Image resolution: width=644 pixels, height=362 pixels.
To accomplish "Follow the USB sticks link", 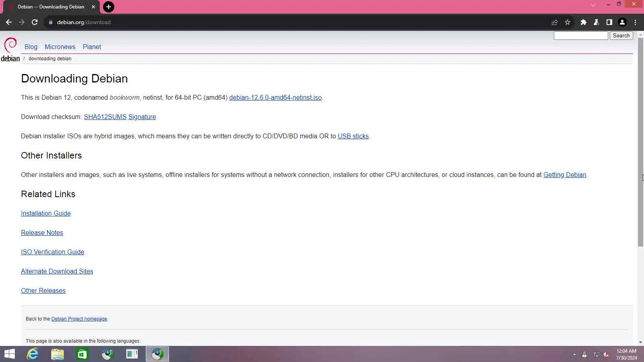I will [353, 136].
